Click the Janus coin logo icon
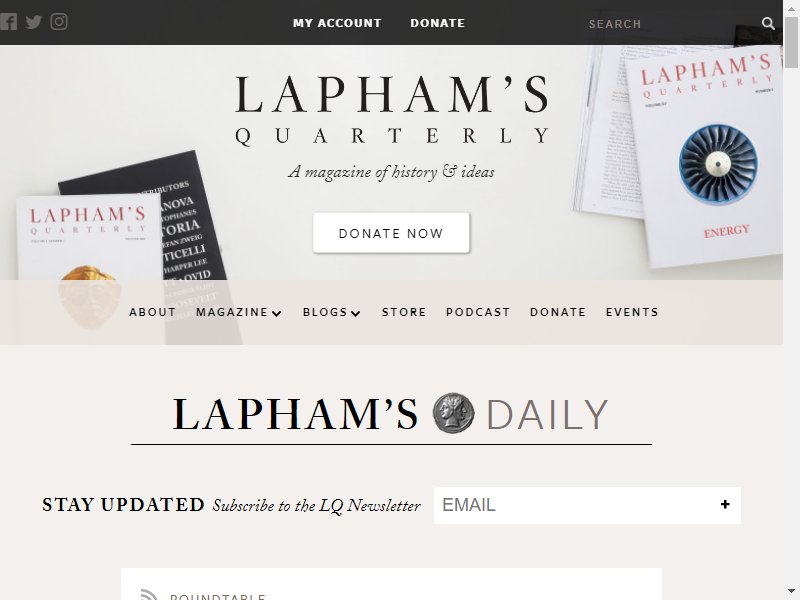This screenshot has width=800, height=600. pos(453,413)
